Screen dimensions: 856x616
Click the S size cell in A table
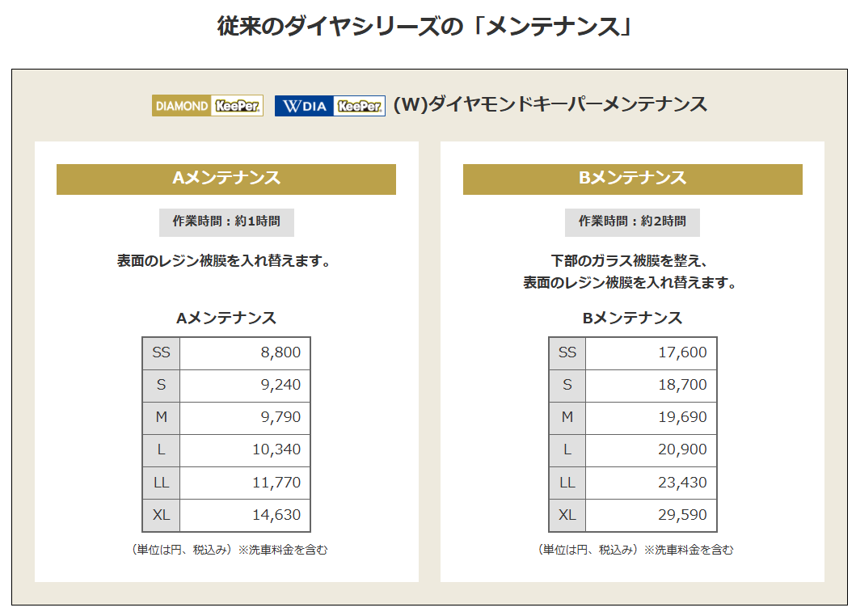161,385
